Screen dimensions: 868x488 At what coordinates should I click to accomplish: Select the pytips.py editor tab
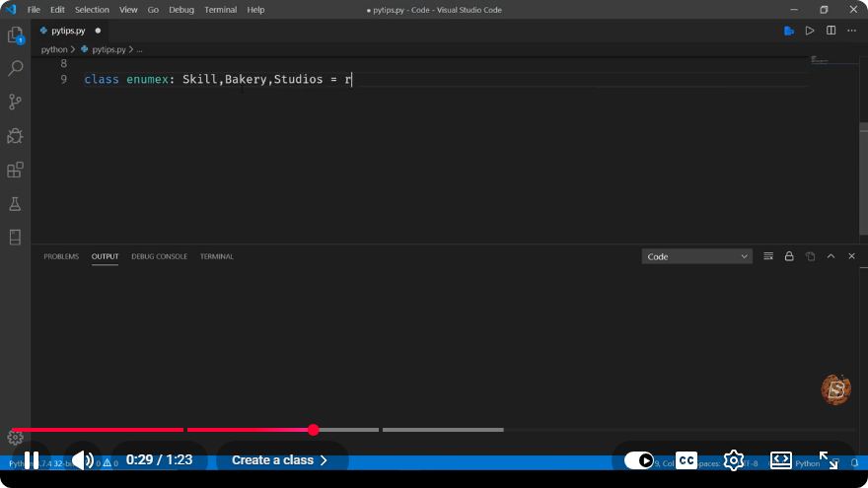(70, 31)
